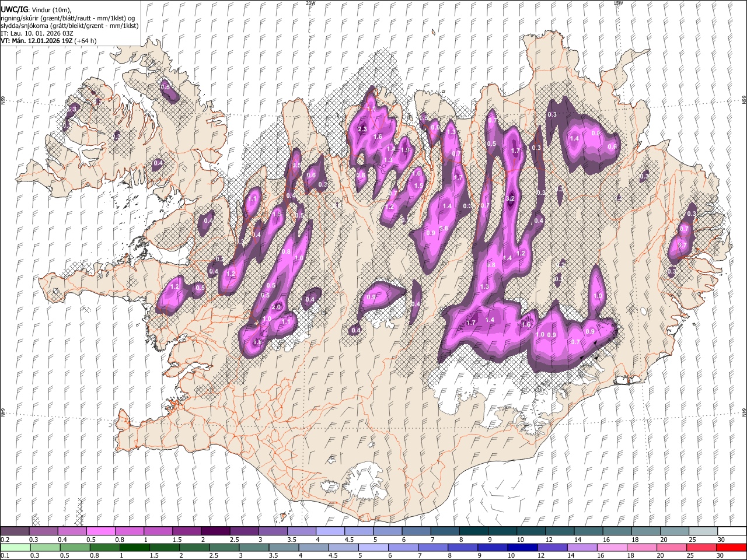Pick the light pink 16–18 rain legend swatch
This screenshot has height=560, width=747.
[x=612, y=547]
